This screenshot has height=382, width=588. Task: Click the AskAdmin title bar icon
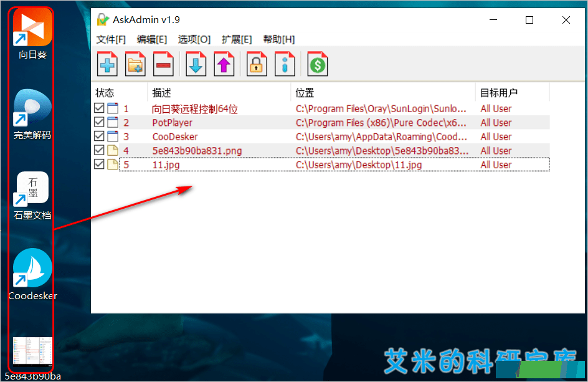(102, 19)
